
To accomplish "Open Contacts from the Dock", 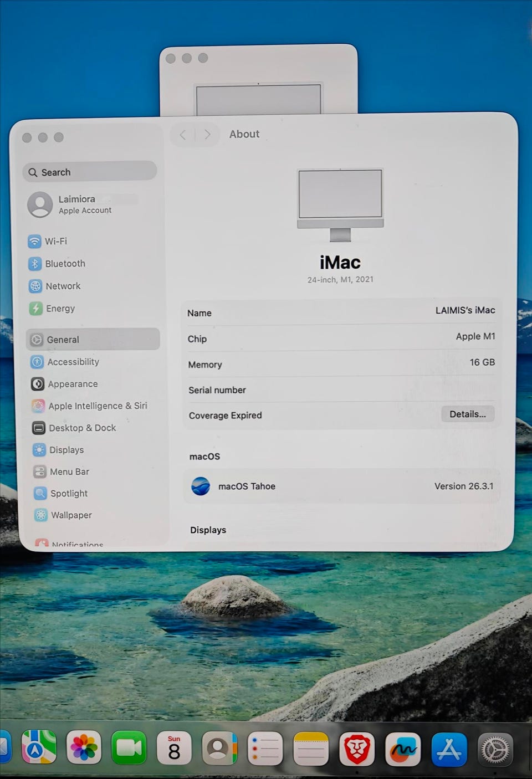I will coord(219,747).
